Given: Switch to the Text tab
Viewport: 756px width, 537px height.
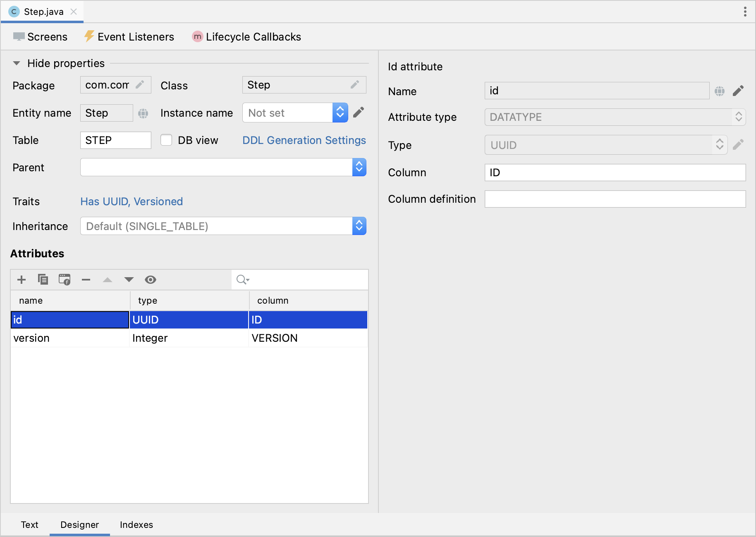Looking at the screenshot, I should tap(29, 525).
